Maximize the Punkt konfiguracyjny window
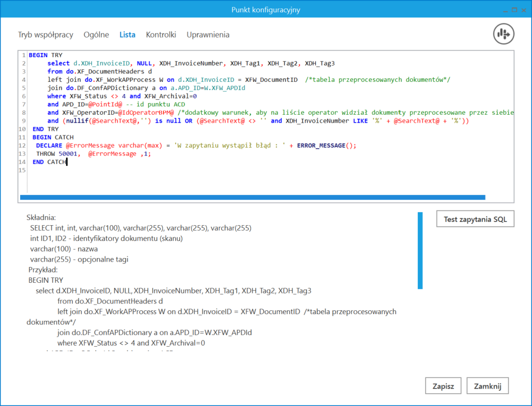 514,10
